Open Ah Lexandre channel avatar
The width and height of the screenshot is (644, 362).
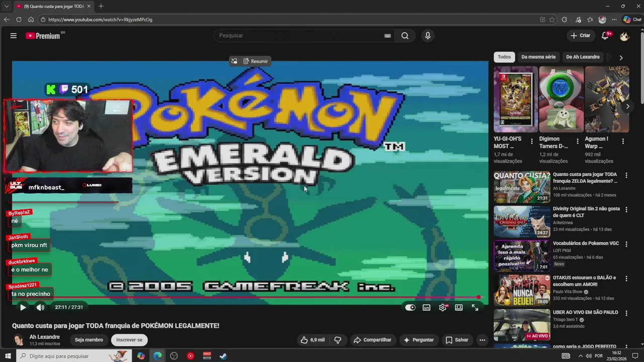coord(19,340)
